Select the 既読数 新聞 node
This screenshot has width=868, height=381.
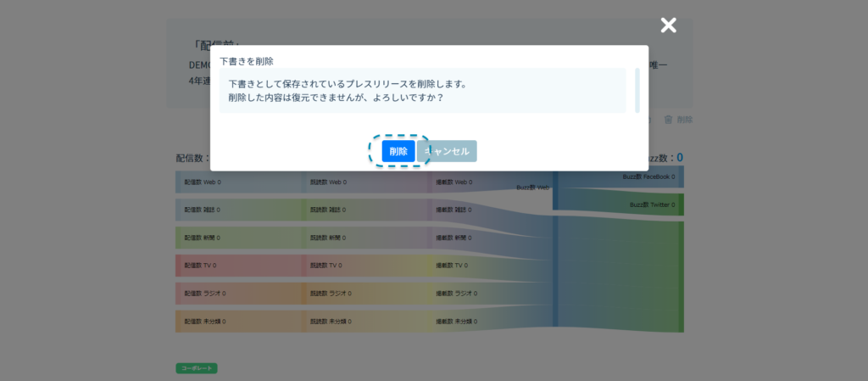click(329, 238)
